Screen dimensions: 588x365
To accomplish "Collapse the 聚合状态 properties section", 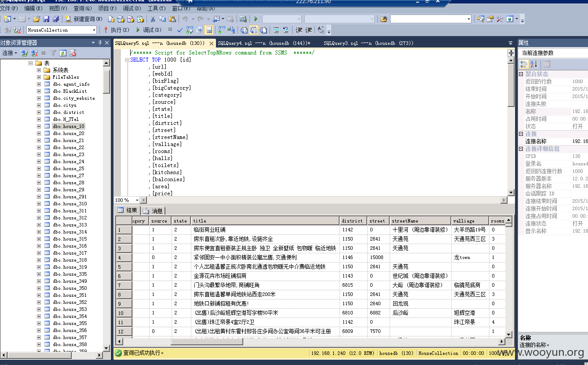I will pos(521,74).
